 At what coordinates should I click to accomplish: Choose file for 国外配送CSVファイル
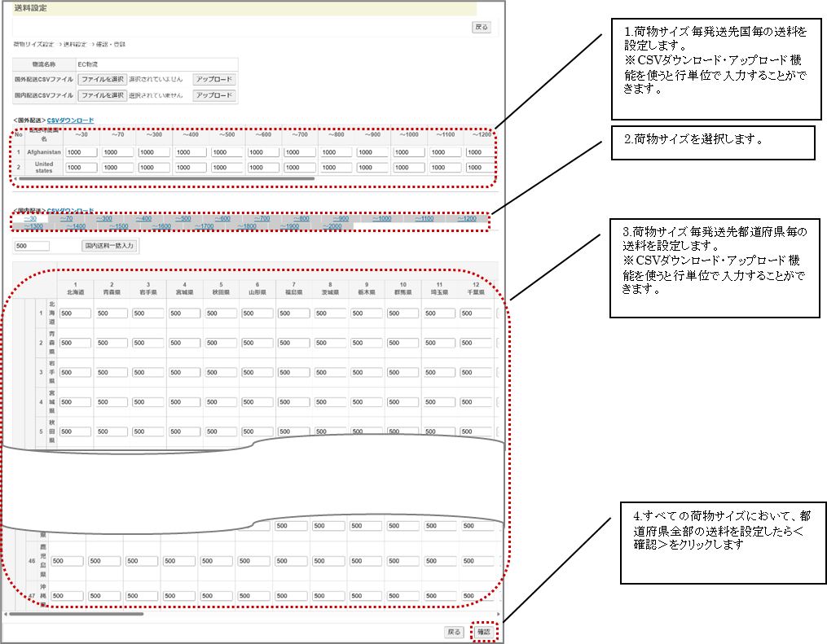click(103, 79)
